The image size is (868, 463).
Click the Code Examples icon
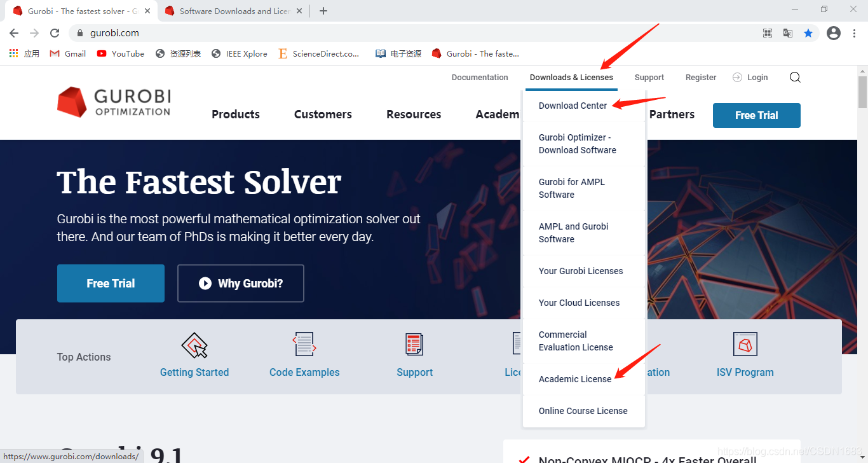pos(304,345)
